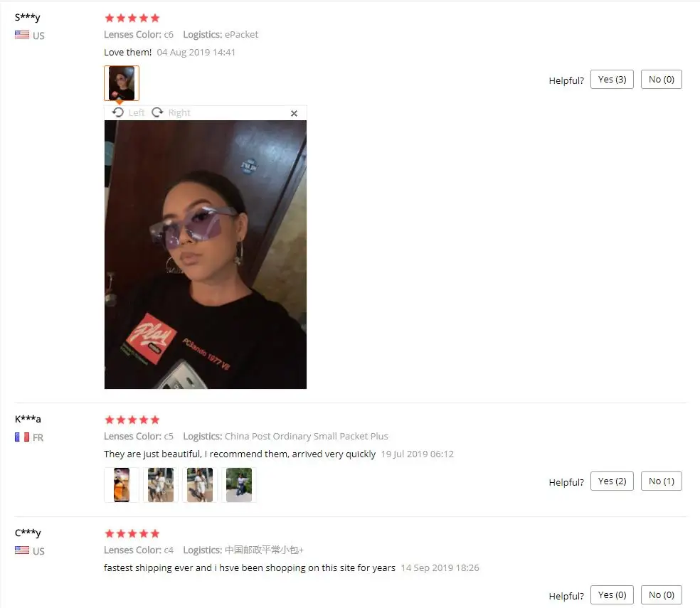Click reviewer name S***y
The height and width of the screenshot is (608, 700).
(28, 17)
